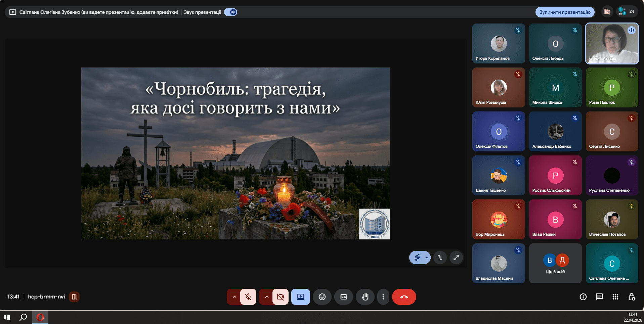The width and height of the screenshot is (644, 324).
Task: Open the activities grid icon
Action: [615, 297]
